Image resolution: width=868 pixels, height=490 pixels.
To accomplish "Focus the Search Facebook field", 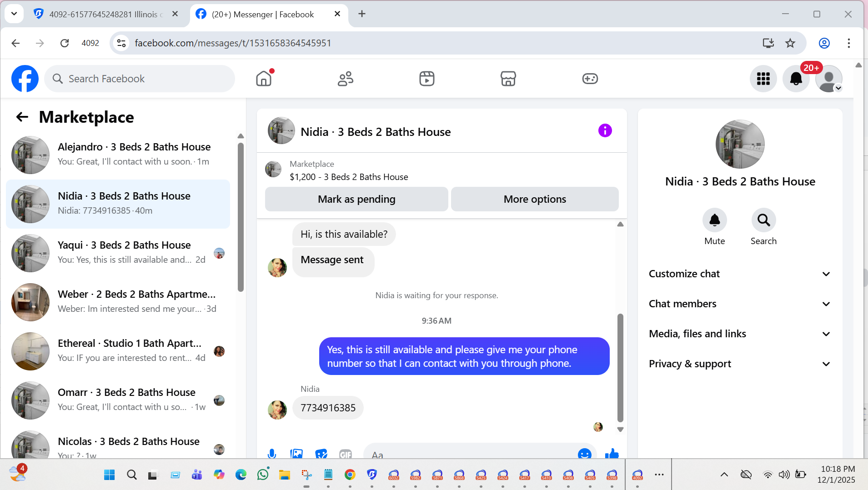I will [x=140, y=79].
